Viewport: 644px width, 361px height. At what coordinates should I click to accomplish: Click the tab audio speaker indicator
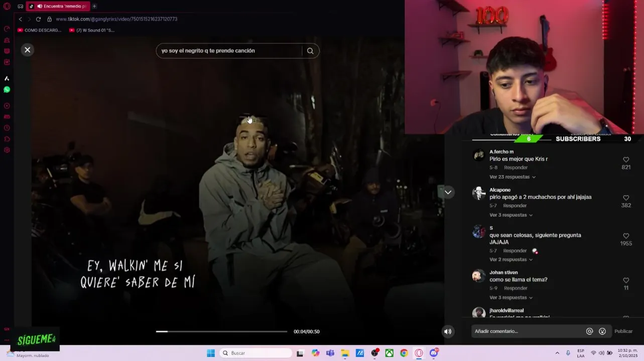coord(40,7)
